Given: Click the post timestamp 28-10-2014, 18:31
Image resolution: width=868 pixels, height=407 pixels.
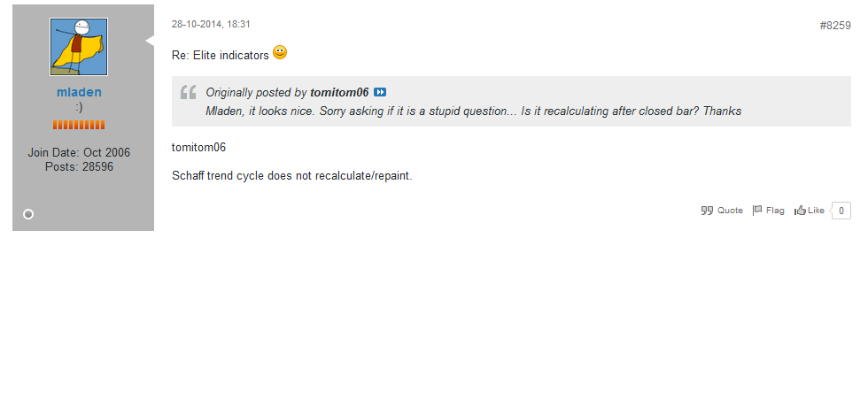Looking at the screenshot, I should 211,25.
